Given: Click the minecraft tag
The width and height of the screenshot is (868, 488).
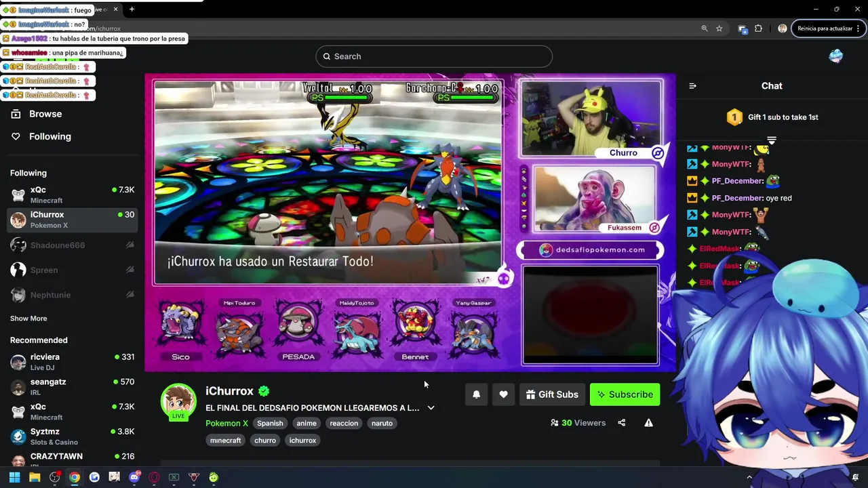Looking at the screenshot, I should (x=225, y=441).
